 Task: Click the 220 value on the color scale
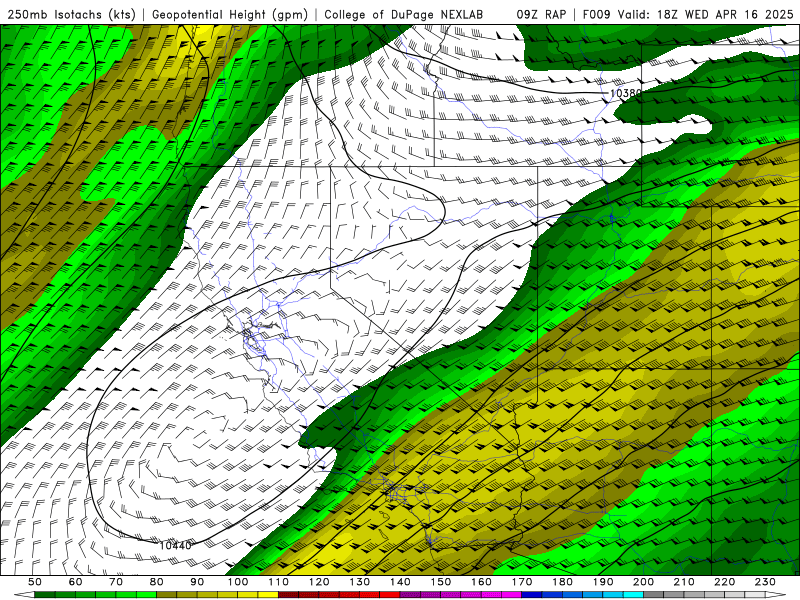pos(724,582)
